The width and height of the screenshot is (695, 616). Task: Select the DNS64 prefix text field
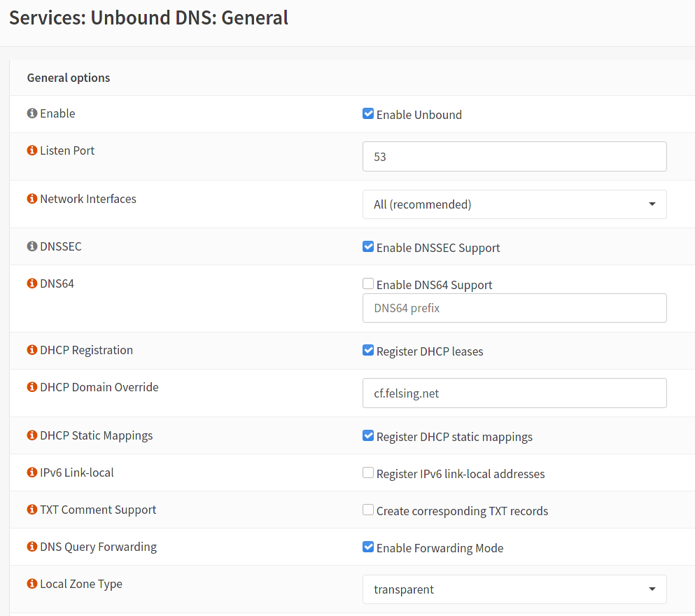pos(514,308)
